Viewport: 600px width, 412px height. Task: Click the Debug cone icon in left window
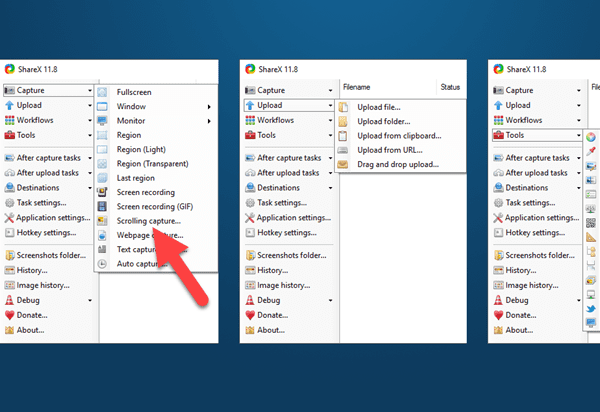(x=9, y=300)
